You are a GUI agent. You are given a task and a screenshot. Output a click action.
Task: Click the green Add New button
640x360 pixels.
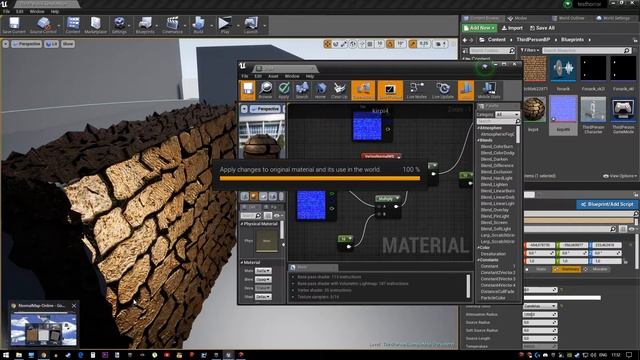pos(479,28)
